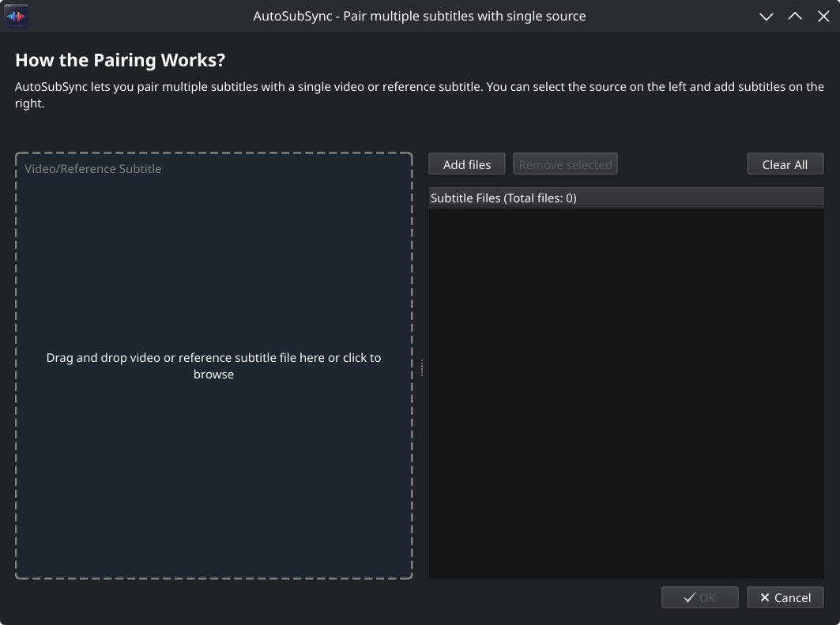Browse for video via the drag and drop area
This screenshot has height=625, width=840.
(x=213, y=366)
